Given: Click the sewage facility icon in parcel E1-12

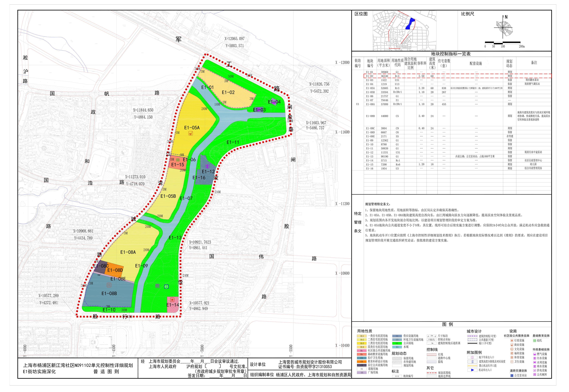Looking at the screenshot, I should 207,167.
